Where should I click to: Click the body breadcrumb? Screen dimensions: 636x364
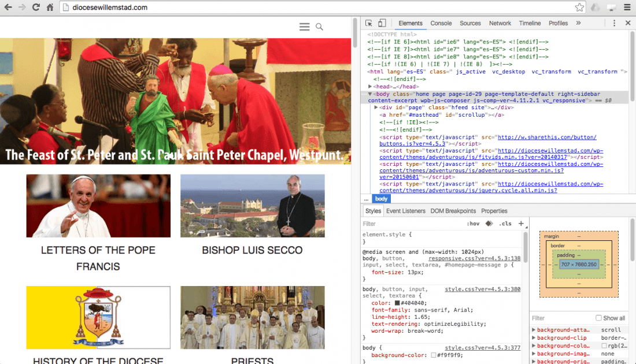point(381,199)
